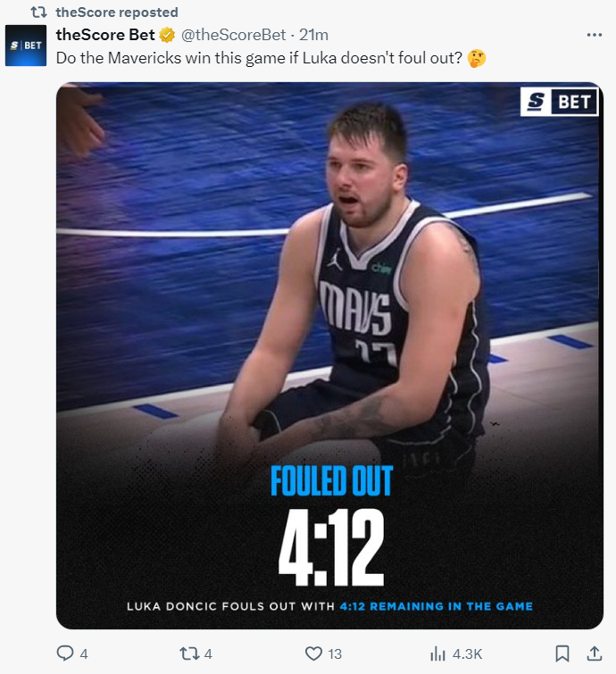
Task: Click the 4.3K views count
Action: click(467, 654)
